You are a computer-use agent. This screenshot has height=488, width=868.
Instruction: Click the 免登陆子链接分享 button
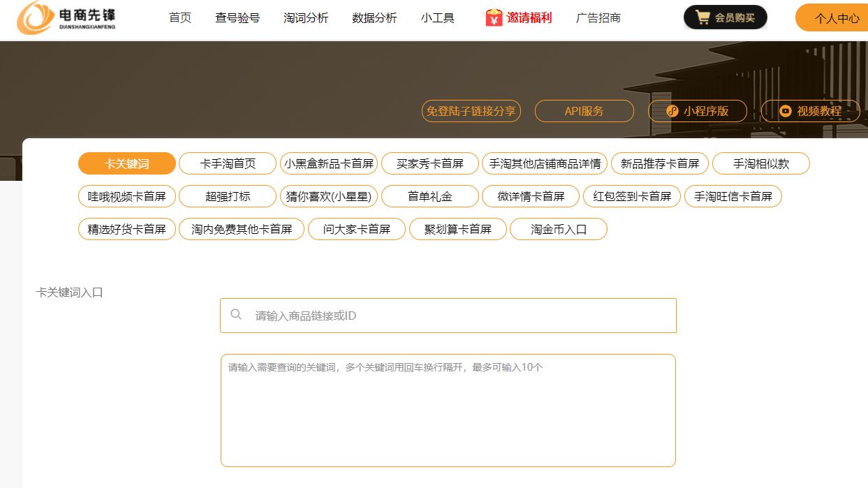(471, 111)
